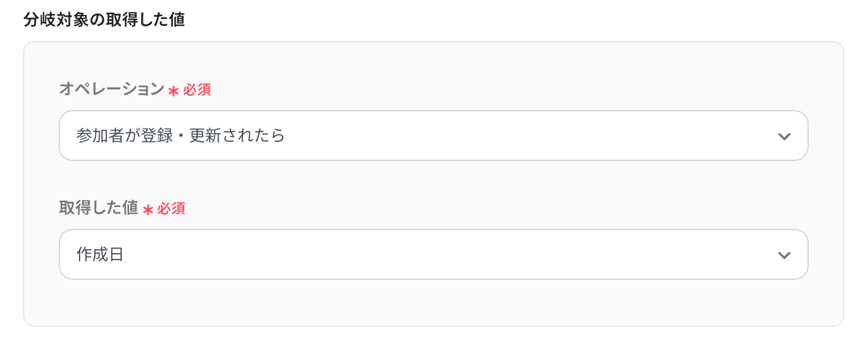The width and height of the screenshot is (868, 346).
Task: Expand the オペレーション dropdown chevron
Action: pos(784,137)
